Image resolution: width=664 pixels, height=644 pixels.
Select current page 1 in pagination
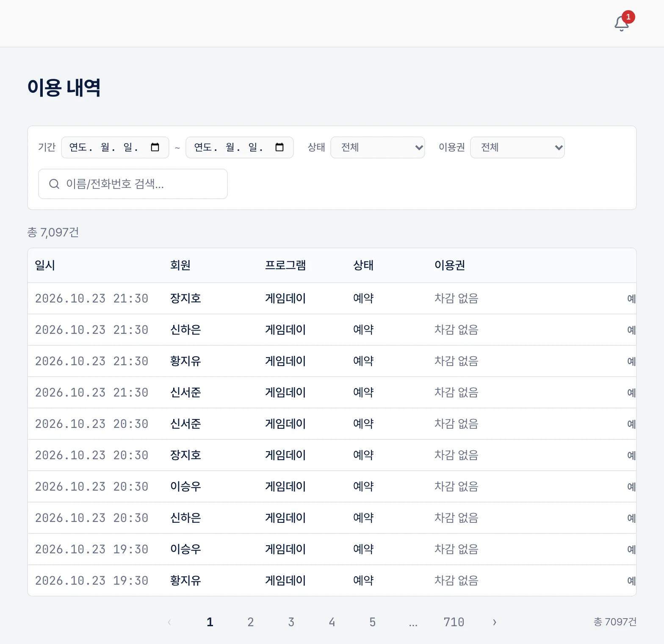(210, 622)
